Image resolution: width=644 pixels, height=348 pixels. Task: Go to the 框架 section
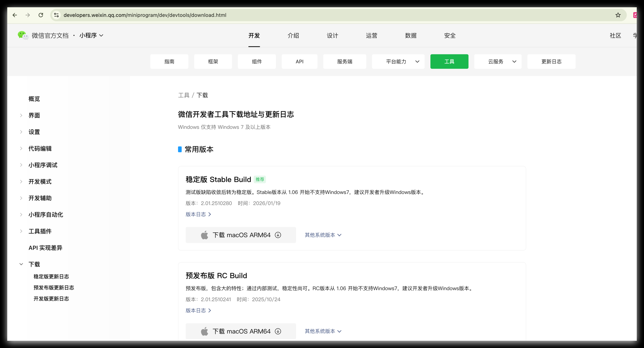click(213, 61)
